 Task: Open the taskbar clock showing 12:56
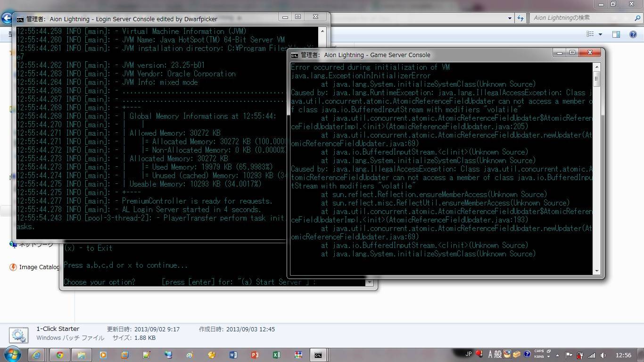[x=623, y=355]
